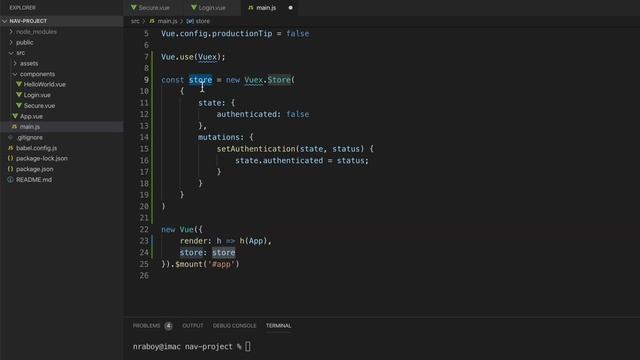Open App.vue file in explorer
The width and height of the screenshot is (640, 360).
(x=31, y=116)
